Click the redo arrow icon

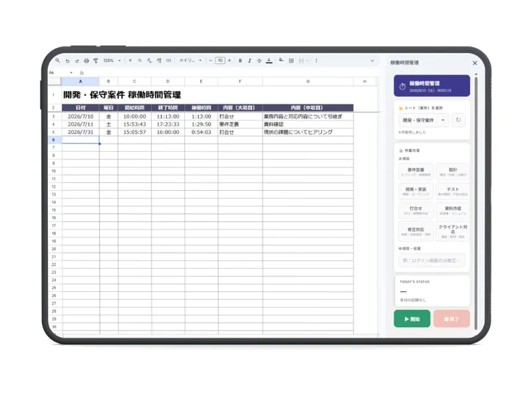[77, 61]
